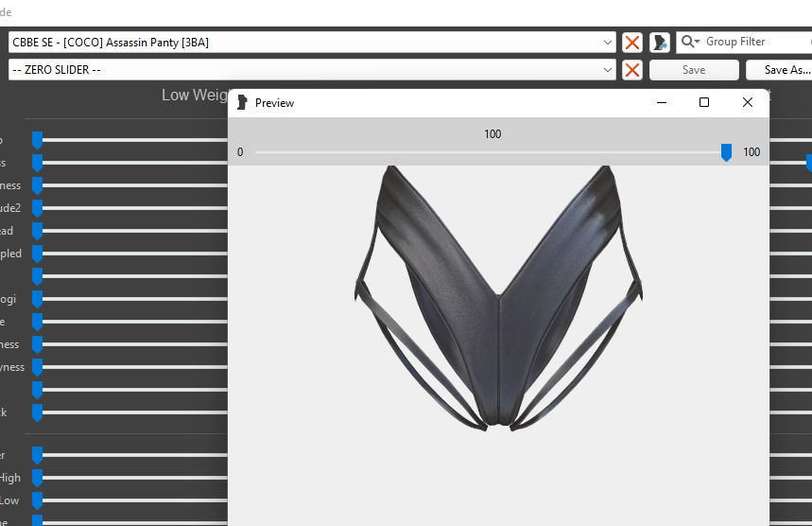The width and height of the screenshot is (812, 526).
Task: Click the slider handle for label ending 'pled'
Action: click(x=38, y=254)
